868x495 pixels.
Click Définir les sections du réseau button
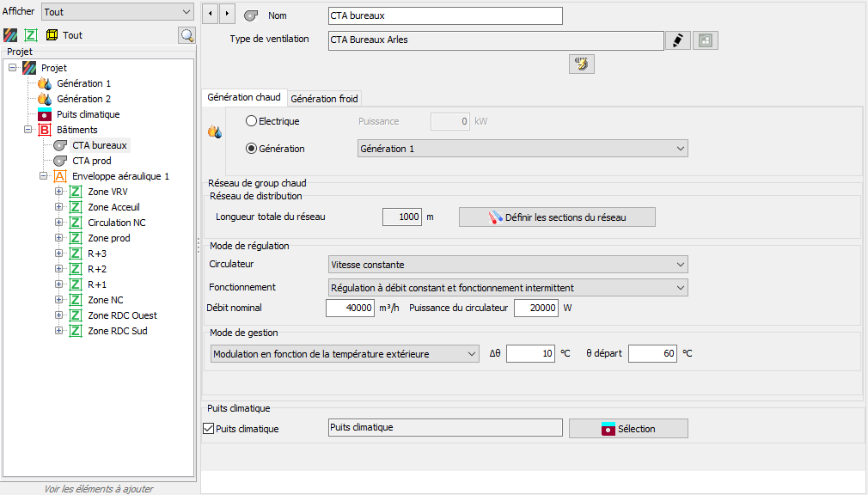(x=557, y=217)
